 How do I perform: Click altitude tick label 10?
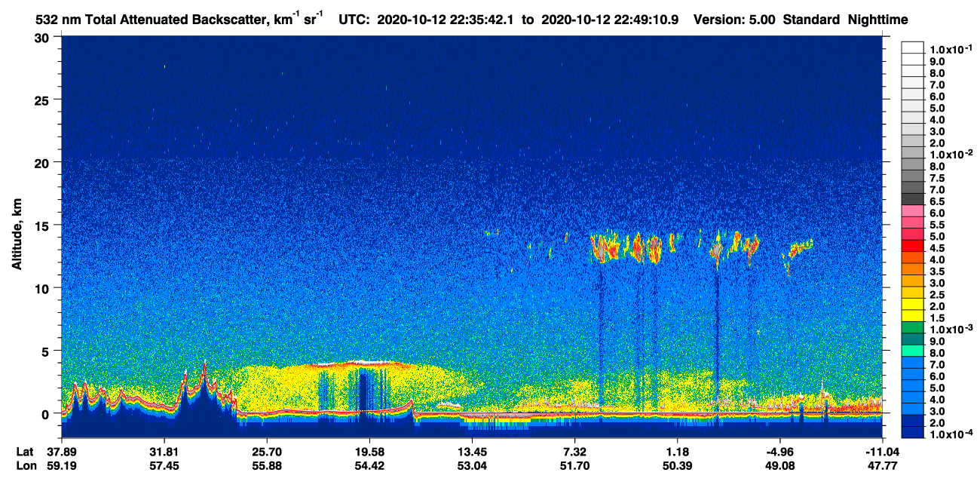pyautogui.click(x=44, y=288)
